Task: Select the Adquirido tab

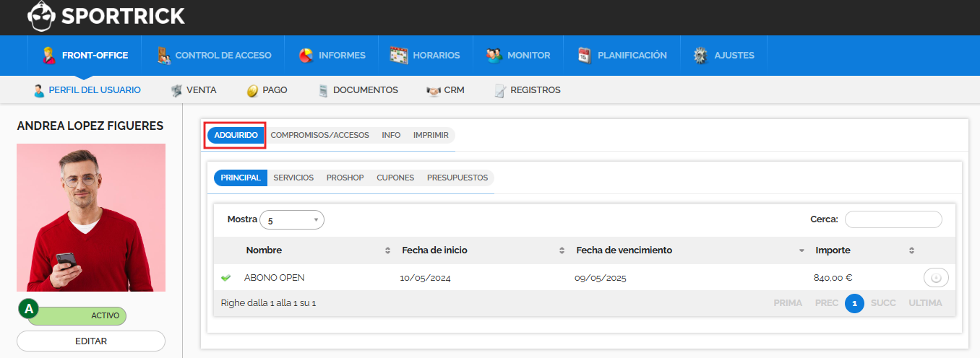Action: tap(236, 135)
